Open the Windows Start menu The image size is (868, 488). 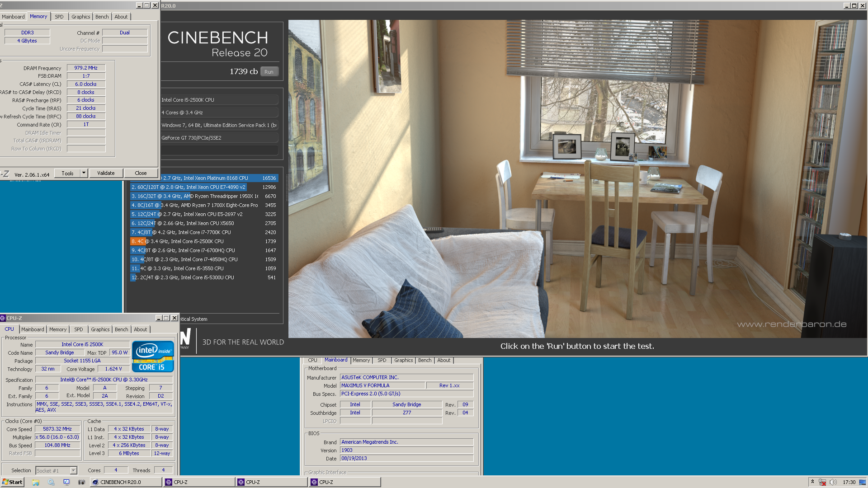pos(12,482)
